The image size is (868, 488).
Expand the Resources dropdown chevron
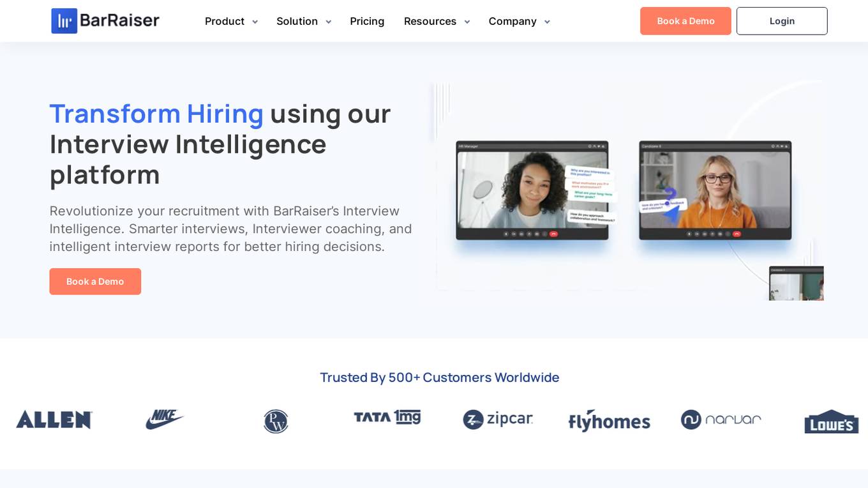point(467,22)
